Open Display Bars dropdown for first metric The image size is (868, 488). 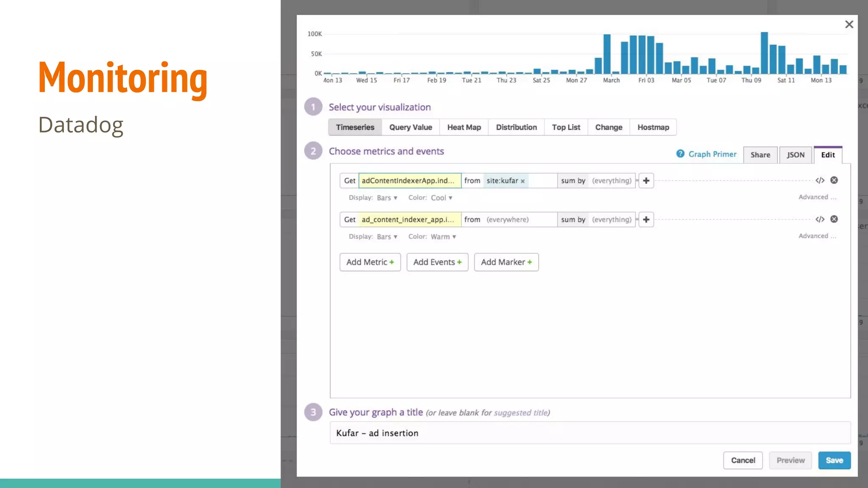tap(387, 198)
